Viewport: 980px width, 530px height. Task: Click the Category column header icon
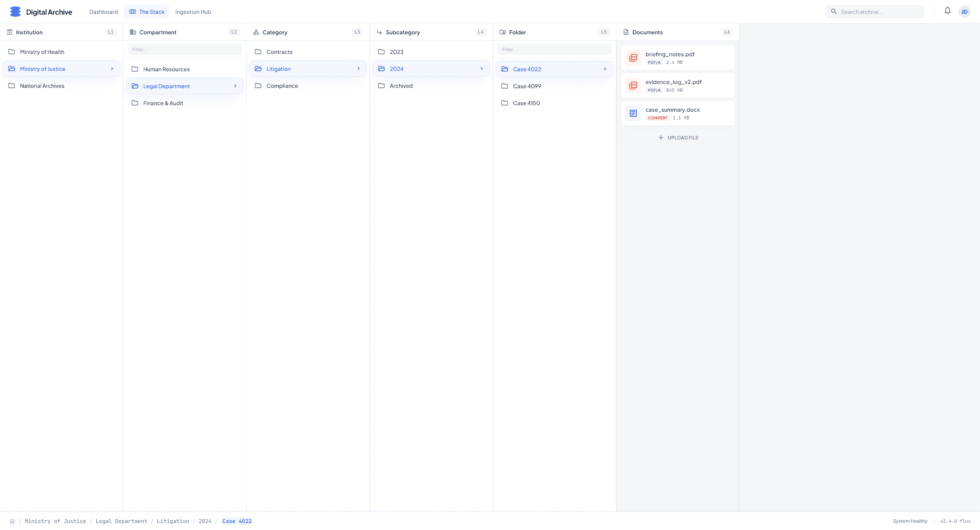256,32
